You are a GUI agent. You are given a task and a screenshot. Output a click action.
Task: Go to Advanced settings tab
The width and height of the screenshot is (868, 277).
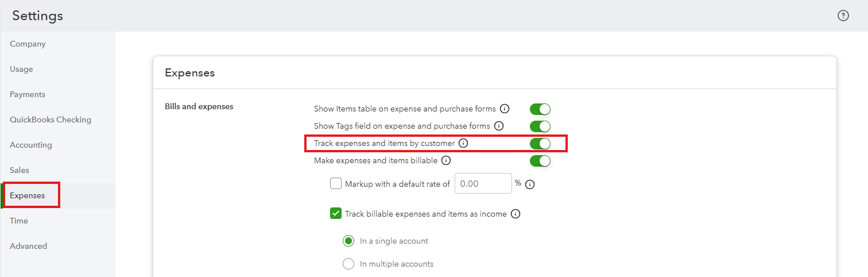coord(28,247)
